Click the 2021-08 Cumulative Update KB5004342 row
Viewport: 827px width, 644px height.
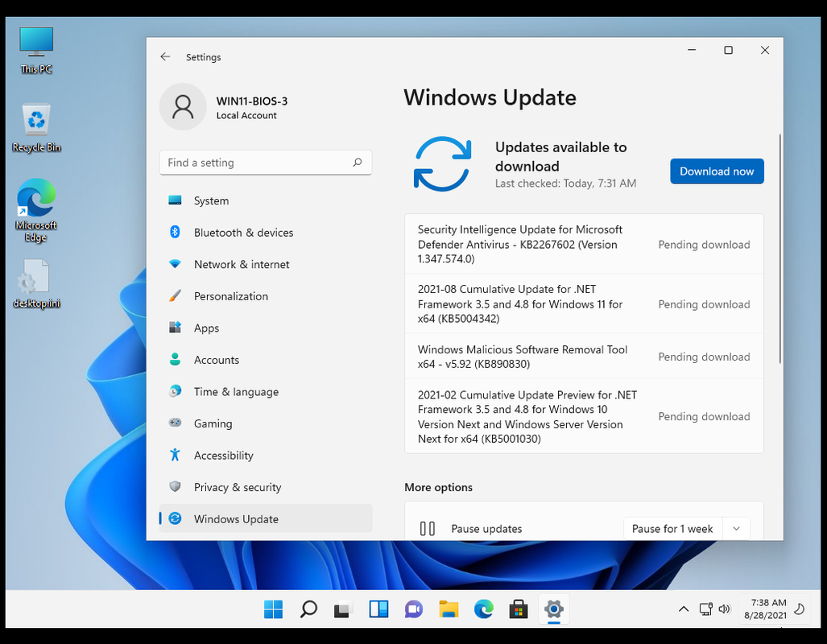pos(585,303)
